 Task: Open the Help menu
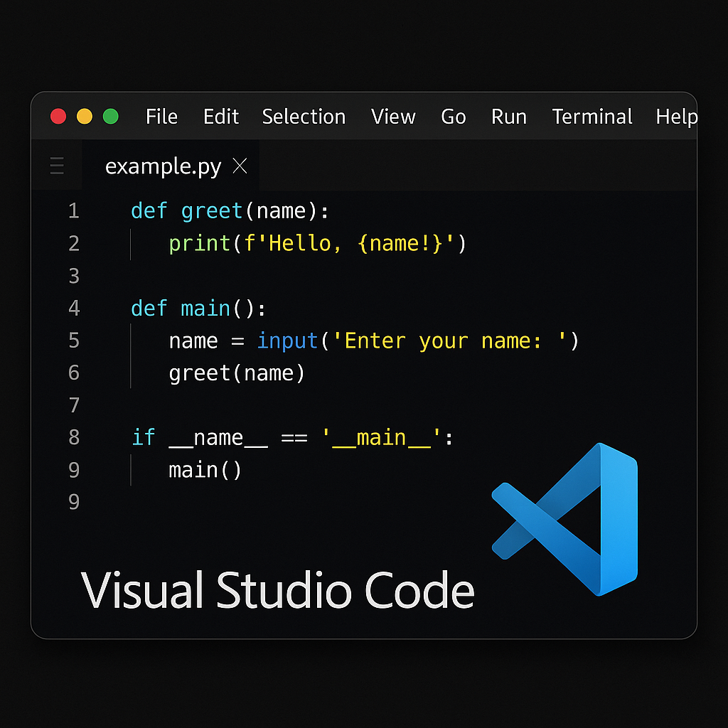675,117
